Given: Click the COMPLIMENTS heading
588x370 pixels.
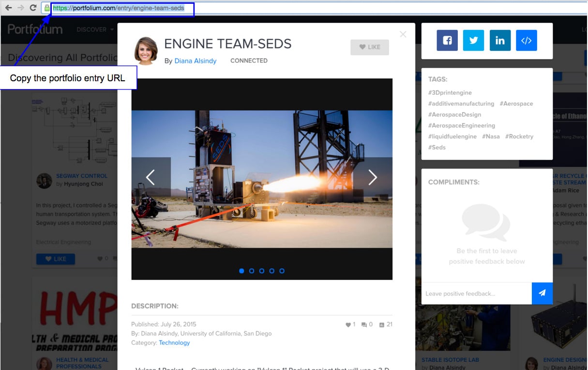Looking at the screenshot, I should click(x=454, y=182).
